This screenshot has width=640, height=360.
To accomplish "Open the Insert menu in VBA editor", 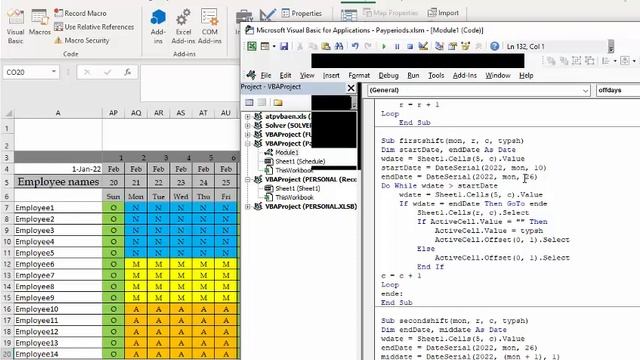I will [x=331, y=76].
